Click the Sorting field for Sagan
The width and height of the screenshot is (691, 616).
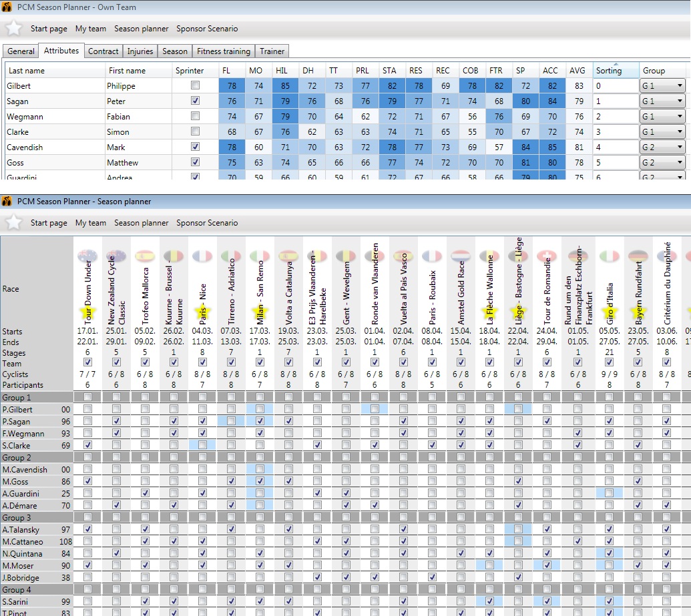[615, 101]
